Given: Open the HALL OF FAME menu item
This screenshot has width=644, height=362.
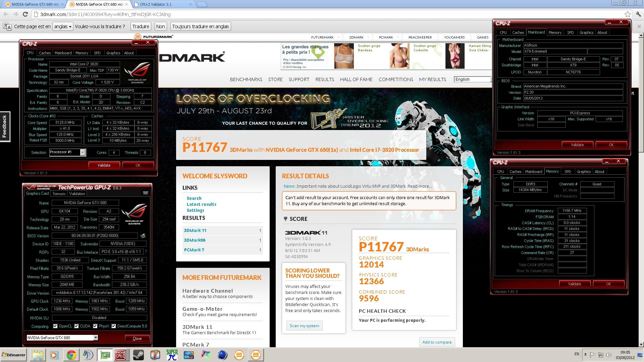Looking at the screenshot, I should click(356, 79).
